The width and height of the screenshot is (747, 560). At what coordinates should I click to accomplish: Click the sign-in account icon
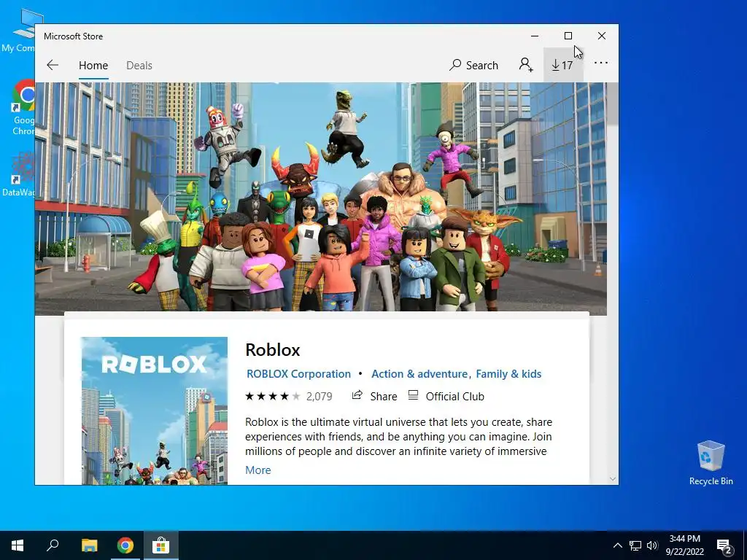point(526,64)
